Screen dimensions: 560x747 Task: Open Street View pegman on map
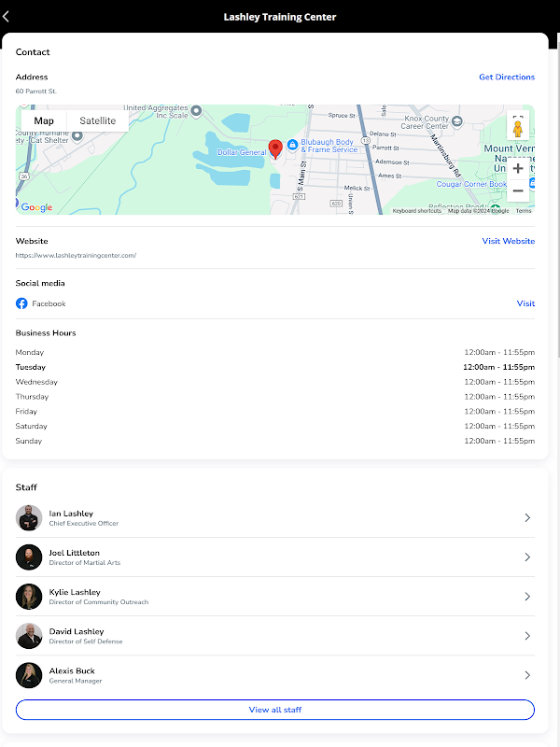pos(518,128)
